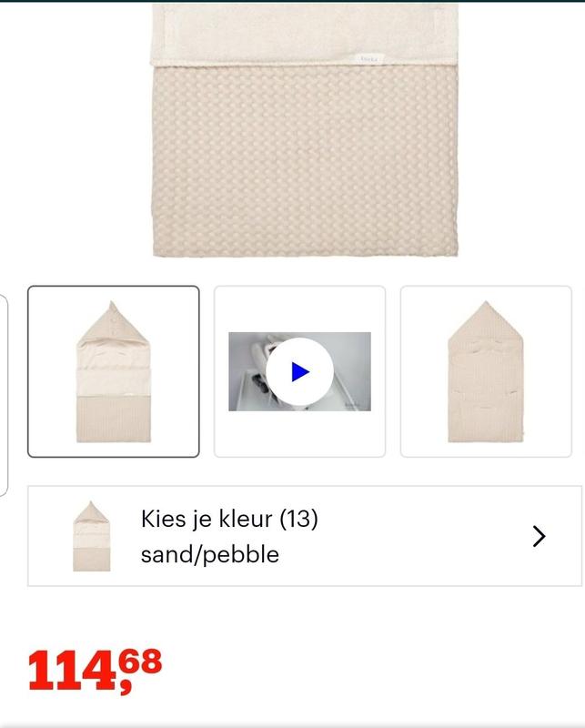Image resolution: width=585 pixels, height=728 pixels.
Task: Click the sand/pebble color name
Action: coord(209,554)
